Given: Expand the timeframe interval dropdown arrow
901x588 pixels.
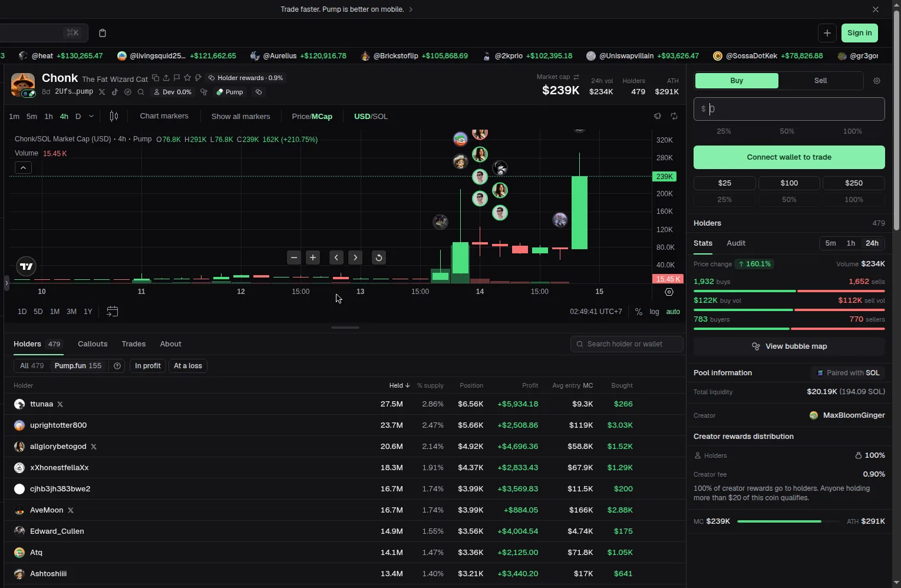Looking at the screenshot, I should [x=91, y=117].
